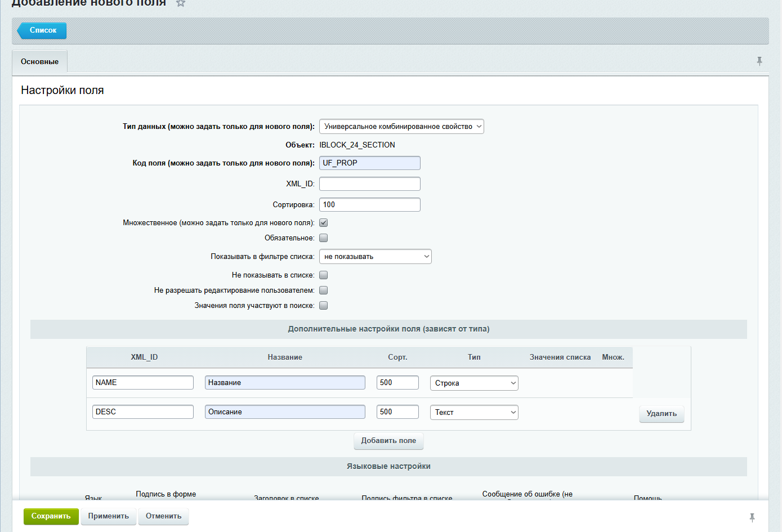
Task: Open the Тип данных dropdown
Action: [x=401, y=127]
